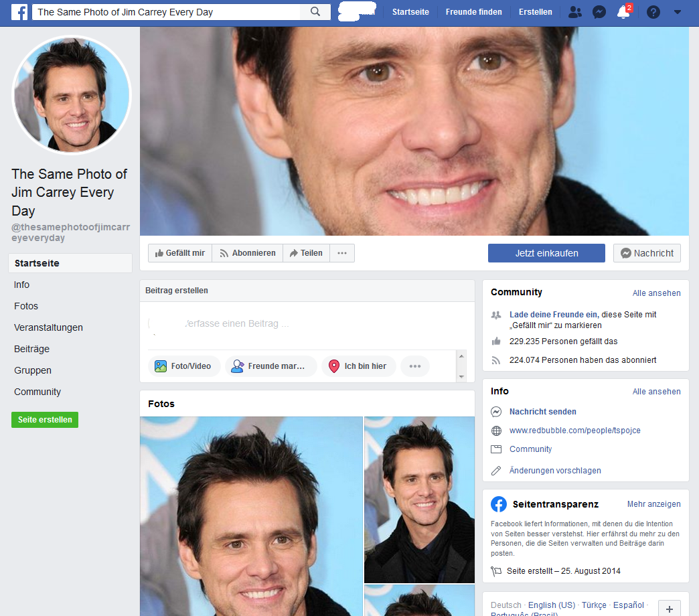
Task: Open Freunde finden in top bar
Action: pyautogui.click(x=473, y=12)
